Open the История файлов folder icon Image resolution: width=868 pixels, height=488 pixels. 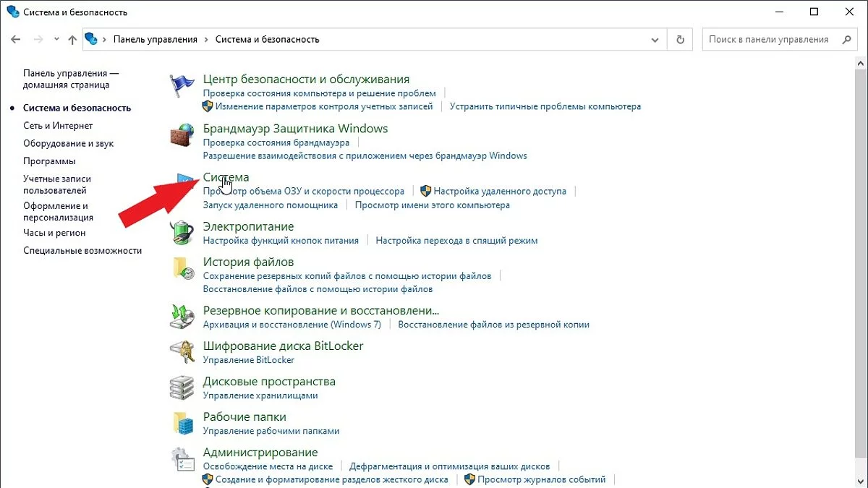pyautogui.click(x=182, y=268)
